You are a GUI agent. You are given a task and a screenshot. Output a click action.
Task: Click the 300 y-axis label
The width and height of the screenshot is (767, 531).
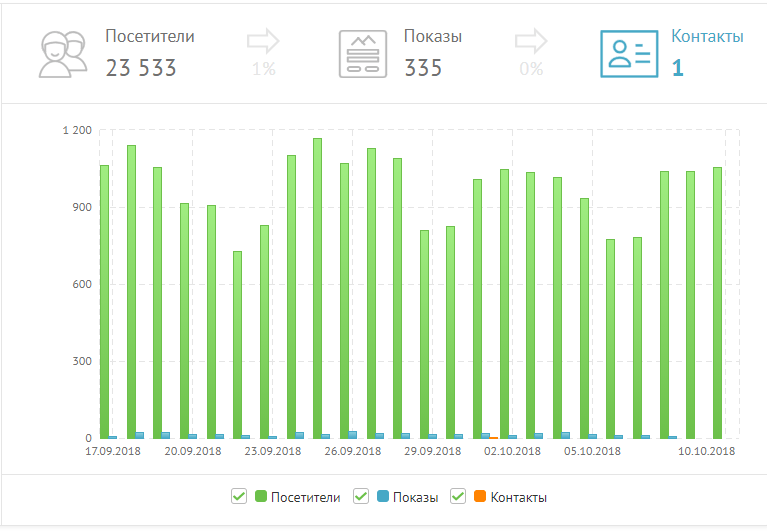(82, 361)
